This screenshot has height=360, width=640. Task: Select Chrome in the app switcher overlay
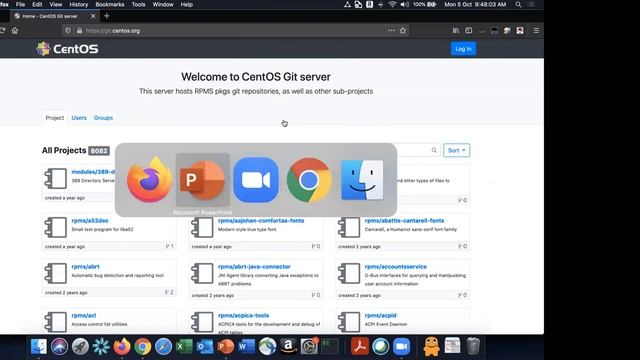[x=309, y=180]
